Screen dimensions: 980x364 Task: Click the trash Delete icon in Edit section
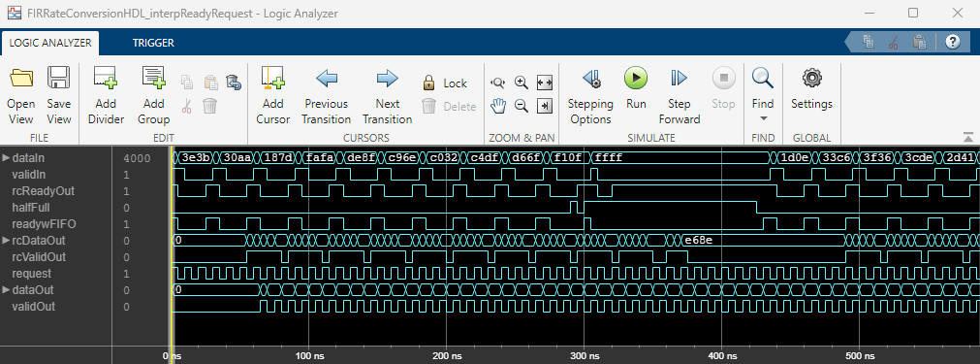[210, 107]
